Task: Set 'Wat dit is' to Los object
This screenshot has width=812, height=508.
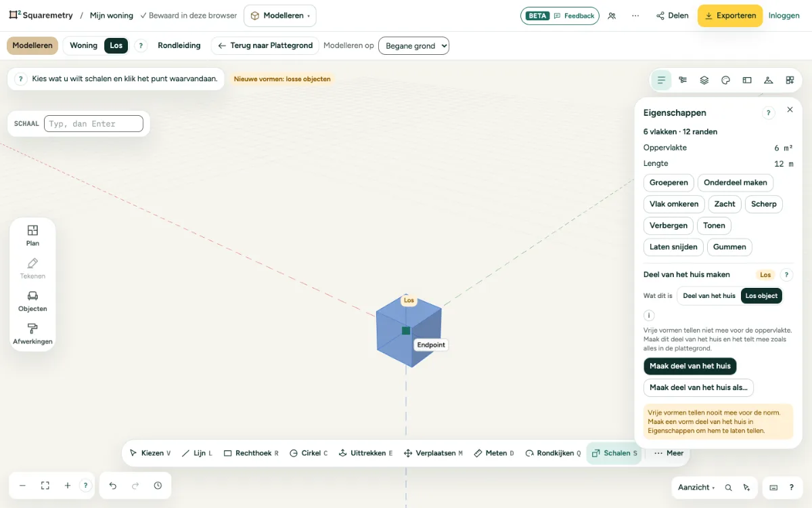Action: (x=762, y=296)
